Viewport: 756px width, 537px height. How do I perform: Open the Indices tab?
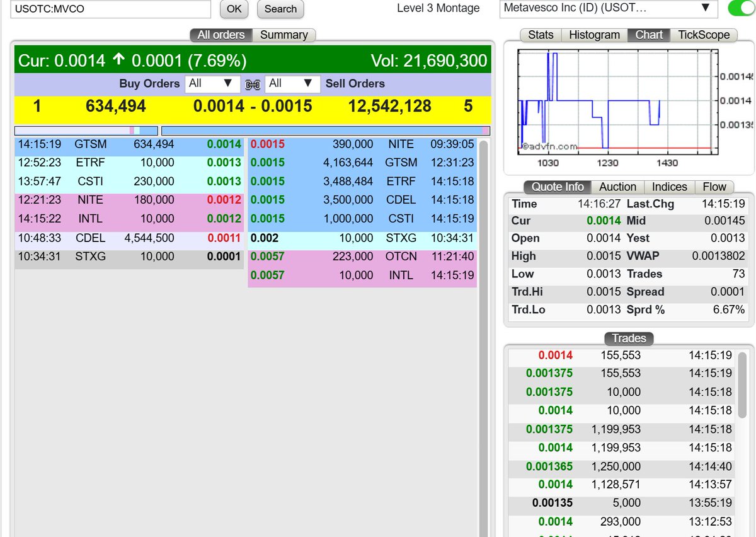(x=669, y=187)
